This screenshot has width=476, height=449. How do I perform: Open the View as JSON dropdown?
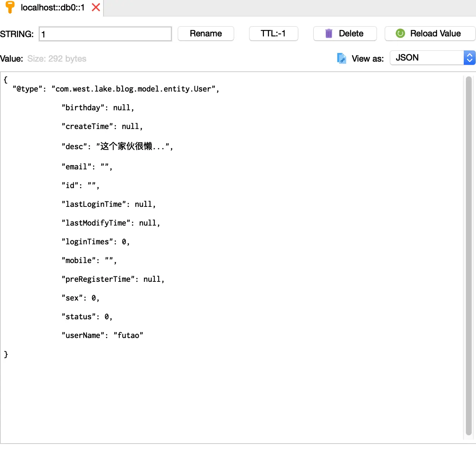click(433, 58)
